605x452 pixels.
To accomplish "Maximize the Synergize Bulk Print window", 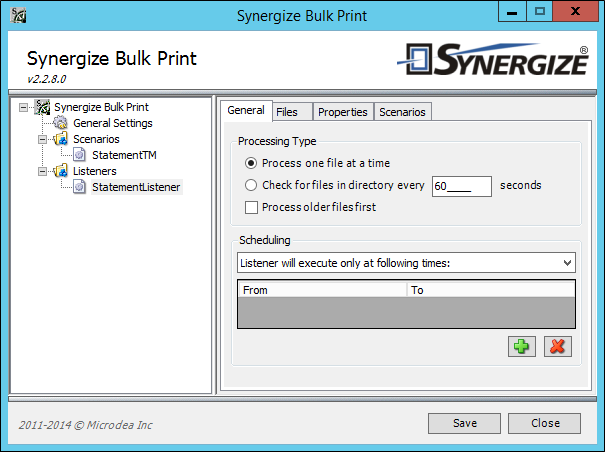I will tap(539, 12).
